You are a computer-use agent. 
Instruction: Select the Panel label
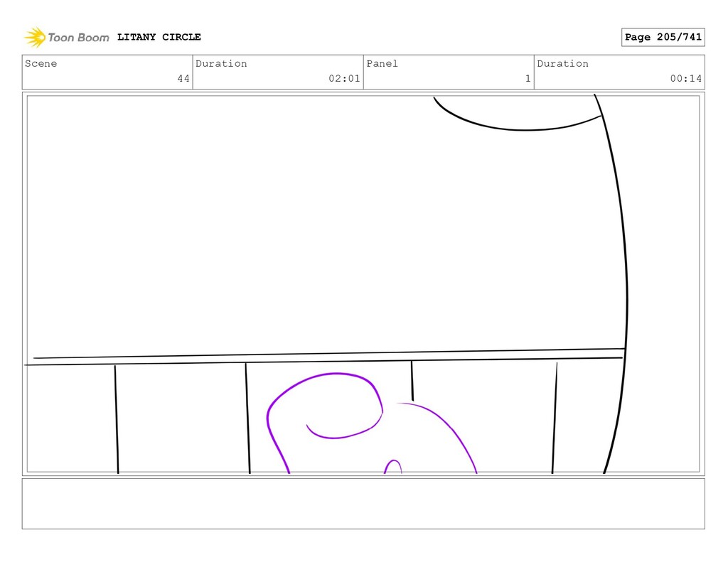coord(382,63)
